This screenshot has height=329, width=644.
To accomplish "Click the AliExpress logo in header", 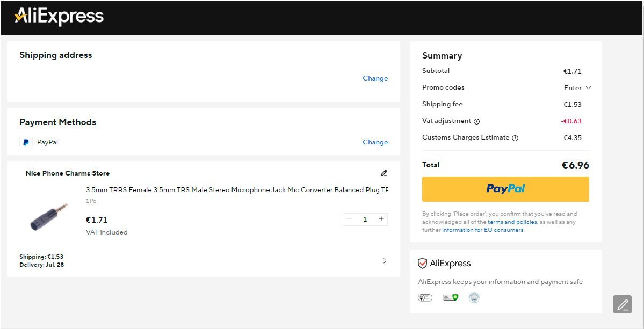I will pos(59,17).
